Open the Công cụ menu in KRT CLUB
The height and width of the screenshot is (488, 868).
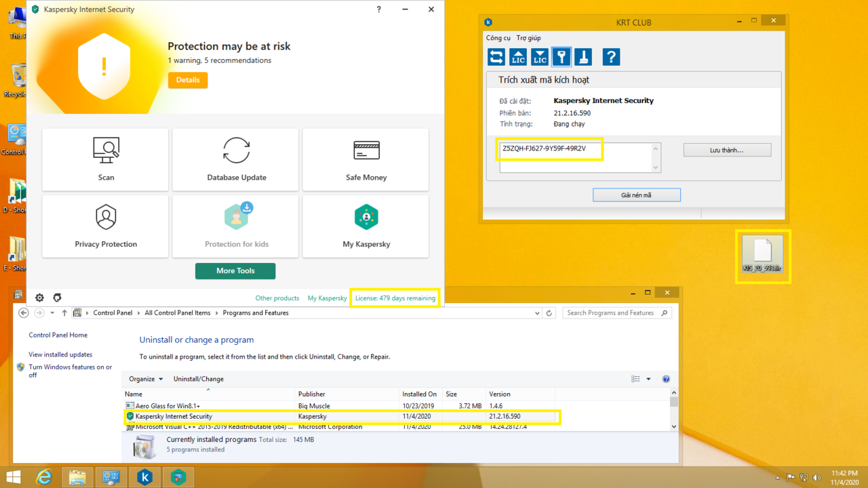tap(498, 38)
